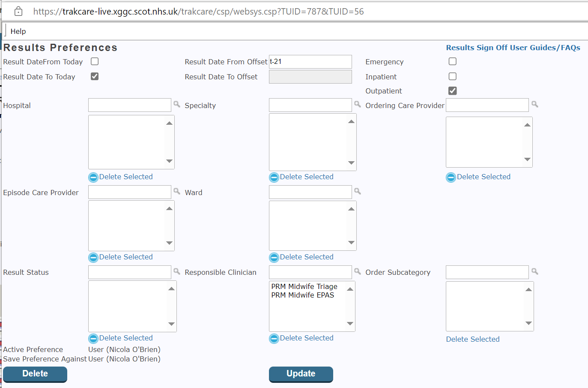
Task: Click the Responsible Clinician list up arrow
Action: [x=350, y=289]
